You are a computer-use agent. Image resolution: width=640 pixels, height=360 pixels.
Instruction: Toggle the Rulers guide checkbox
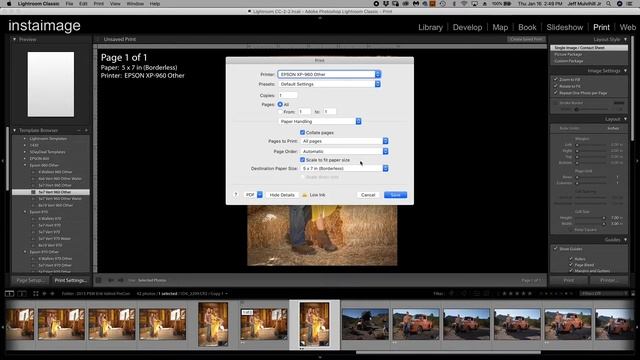pyautogui.click(x=571, y=259)
